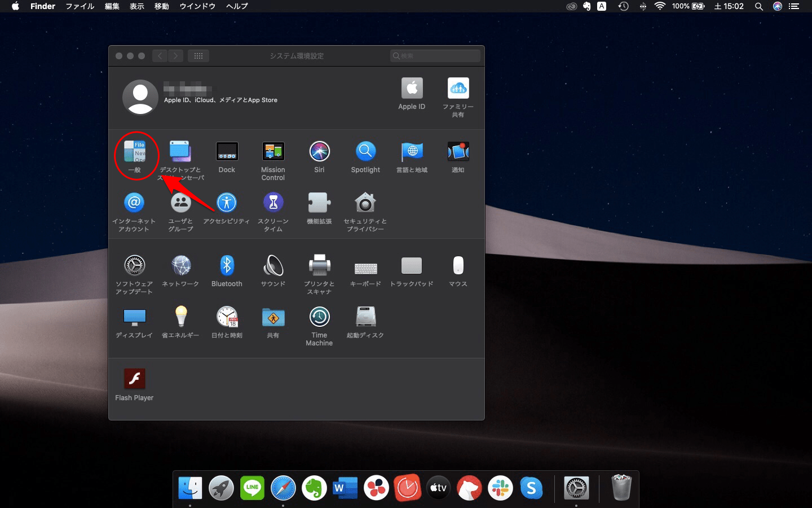This screenshot has width=812, height=508.
Task: Open キーボード preferences
Action: [x=365, y=268]
